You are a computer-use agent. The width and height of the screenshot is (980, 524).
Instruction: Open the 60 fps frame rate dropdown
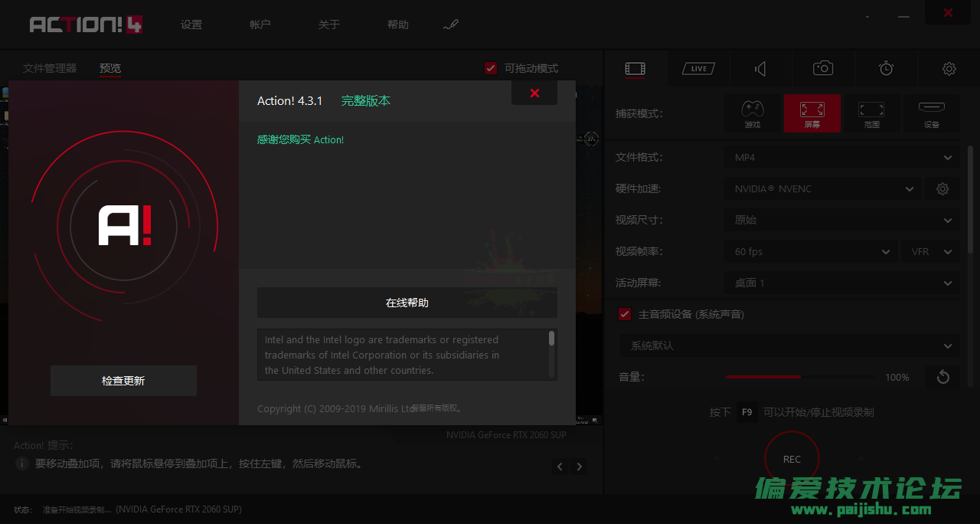(811, 251)
